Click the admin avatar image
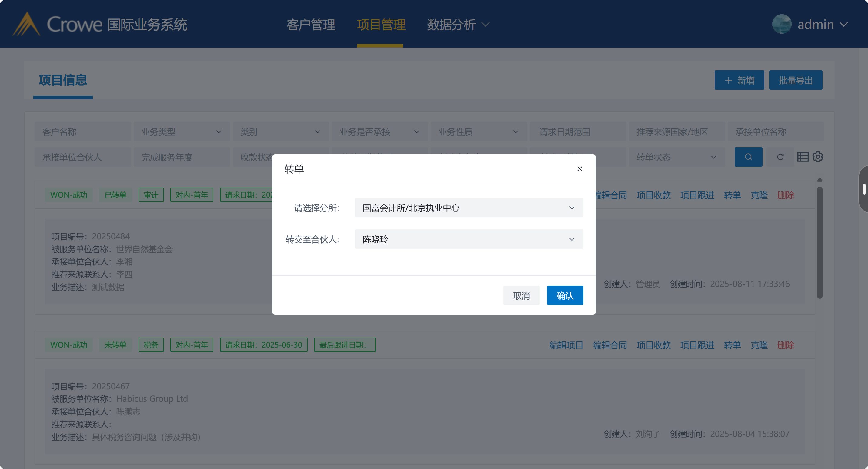Image resolution: width=868 pixels, height=469 pixels. point(781,24)
